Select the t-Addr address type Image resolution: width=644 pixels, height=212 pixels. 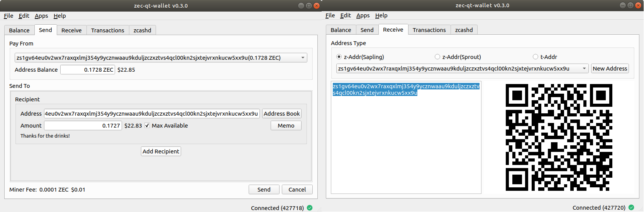536,57
